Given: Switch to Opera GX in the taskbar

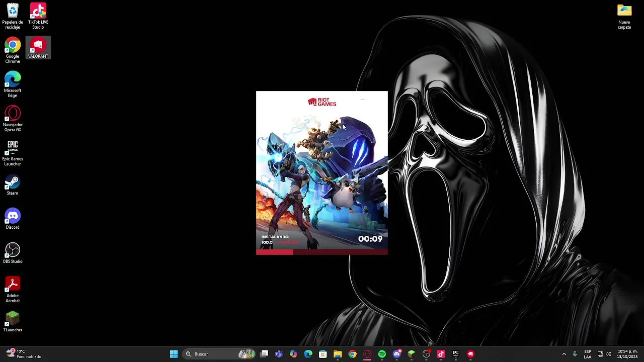Looking at the screenshot, I should coord(367,354).
